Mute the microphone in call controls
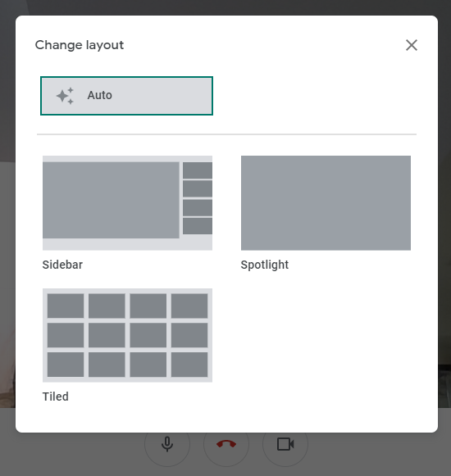The image size is (451, 476). pyautogui.click(x=167, y=444)
